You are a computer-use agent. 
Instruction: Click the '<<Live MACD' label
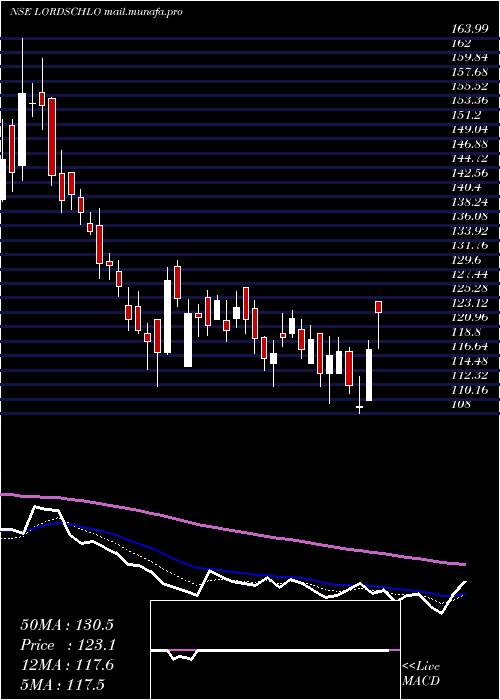click(421, 674)
